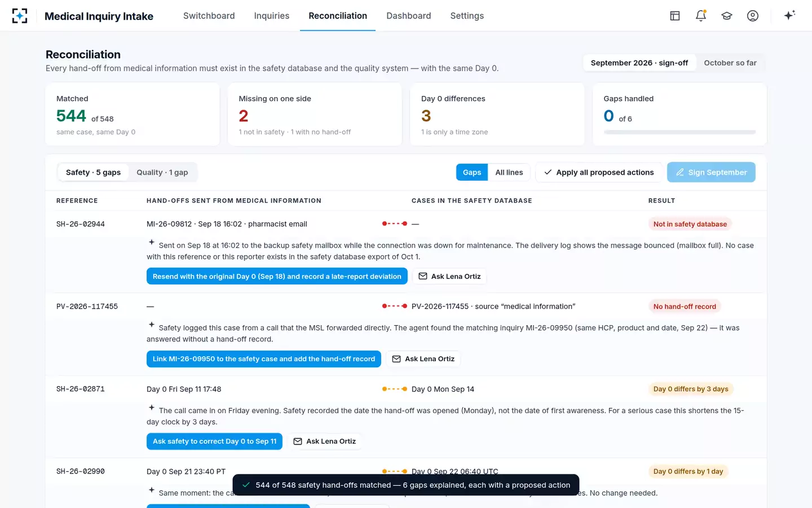
Task: Ask Lena Ortiz about SH-26-02871
Action: click(324, 441)
